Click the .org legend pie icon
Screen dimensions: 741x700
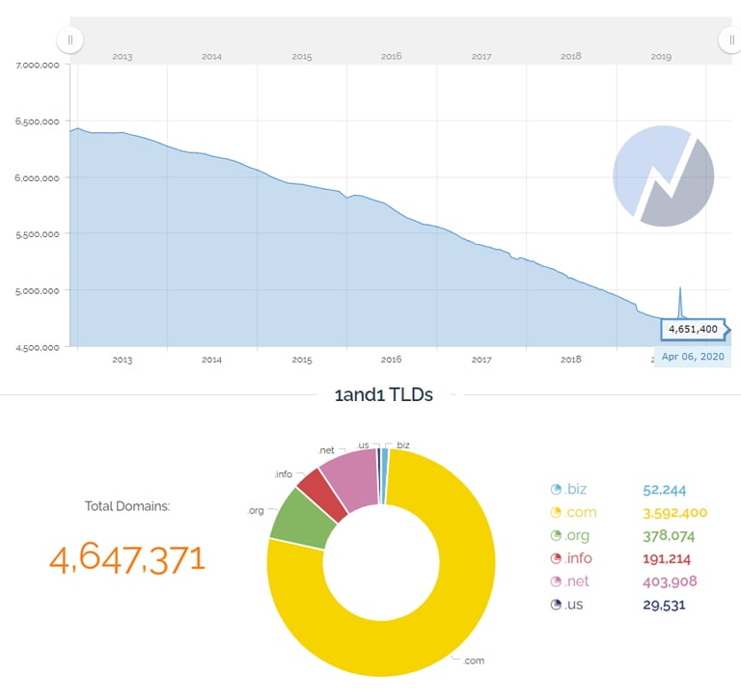click(556, 536)
